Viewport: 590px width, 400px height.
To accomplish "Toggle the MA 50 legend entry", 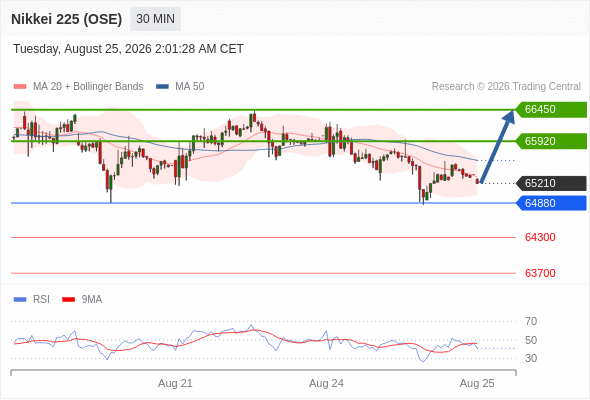I will [x=180, y=87].
